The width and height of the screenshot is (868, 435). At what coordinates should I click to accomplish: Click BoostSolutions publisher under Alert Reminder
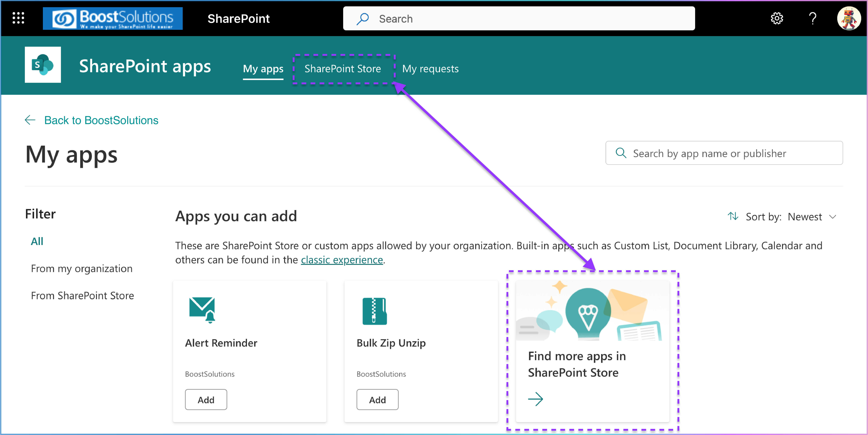[x=210, y=374]
